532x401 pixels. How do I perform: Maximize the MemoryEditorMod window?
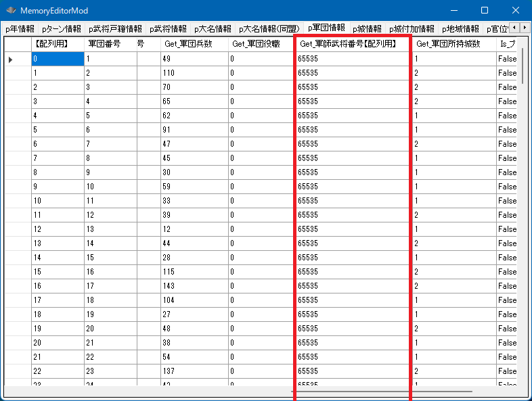pos(484,11)
